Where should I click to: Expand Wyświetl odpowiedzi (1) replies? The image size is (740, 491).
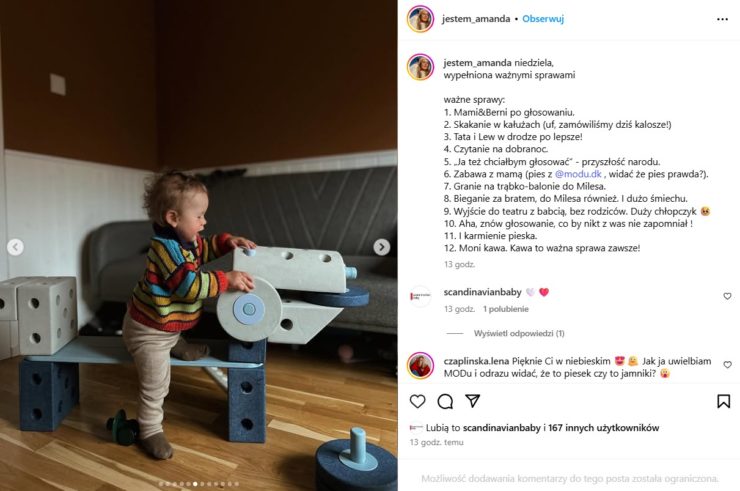click(x=519, y=333)
